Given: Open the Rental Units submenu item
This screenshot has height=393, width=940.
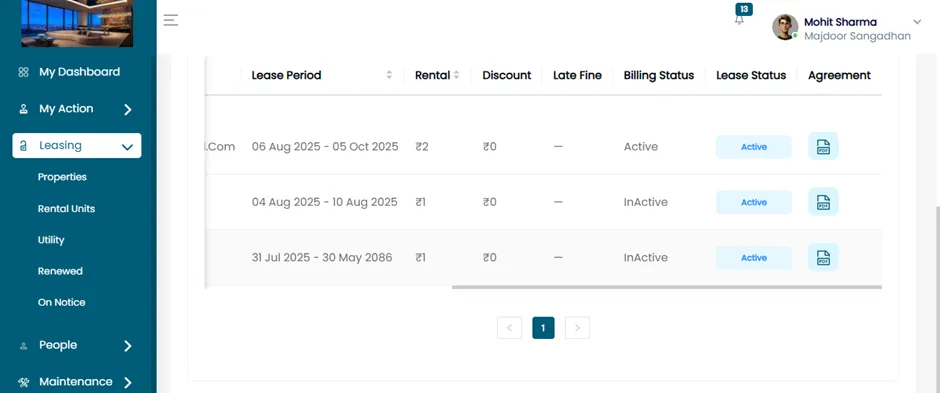Looking at the screenshot, I should click(67, 208).
